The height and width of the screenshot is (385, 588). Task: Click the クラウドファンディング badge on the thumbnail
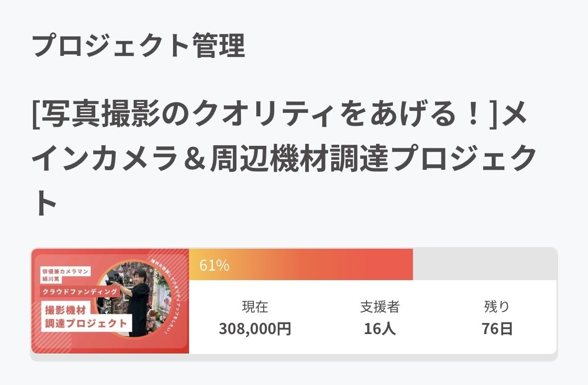[80, 292]
